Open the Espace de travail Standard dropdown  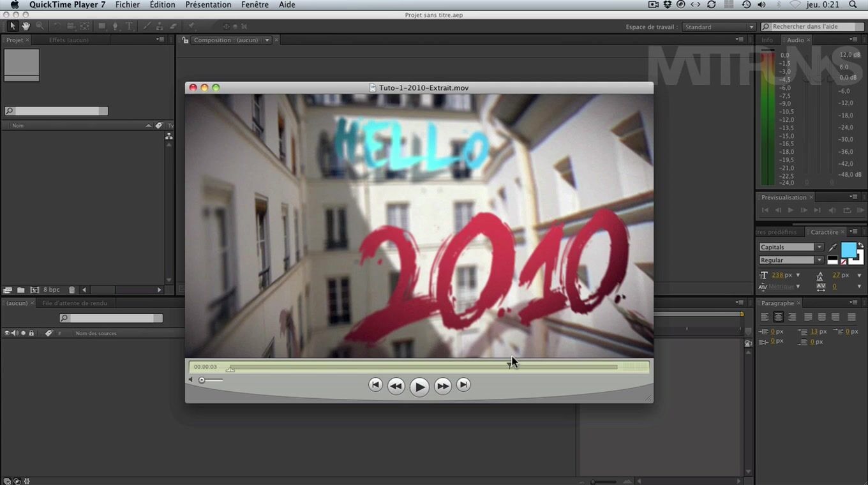click(719, 27)
